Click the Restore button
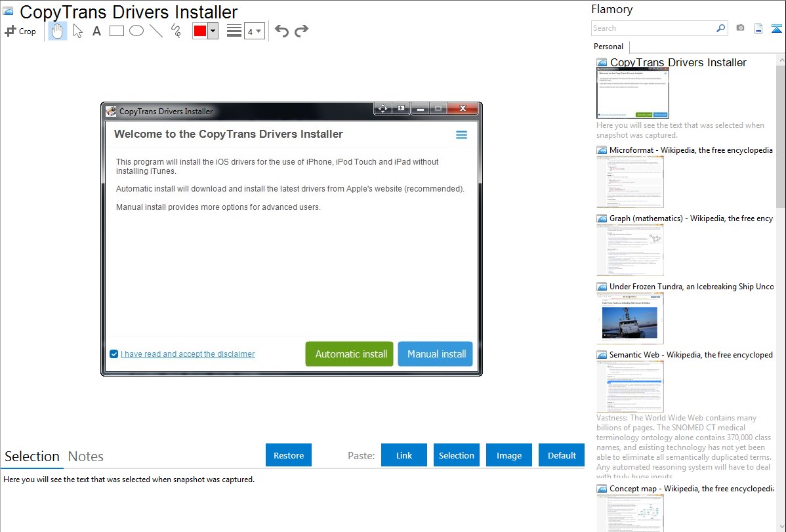The width and height of the screenshot is (786, 532). (x=289, y=455)
